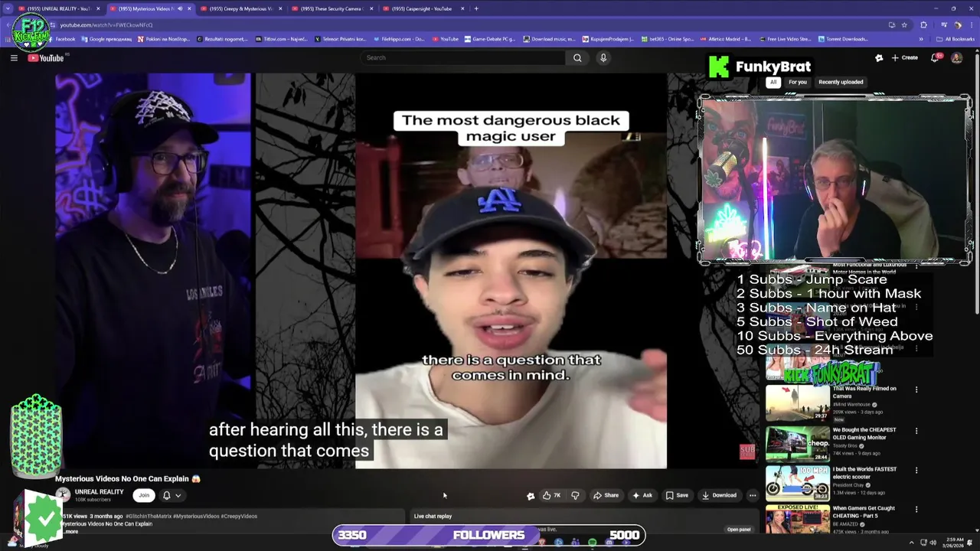Open options for 'When Gamers Get Caught CHEATING'
Viewport: 980px width, 551px height.
[x=916, y=509]
